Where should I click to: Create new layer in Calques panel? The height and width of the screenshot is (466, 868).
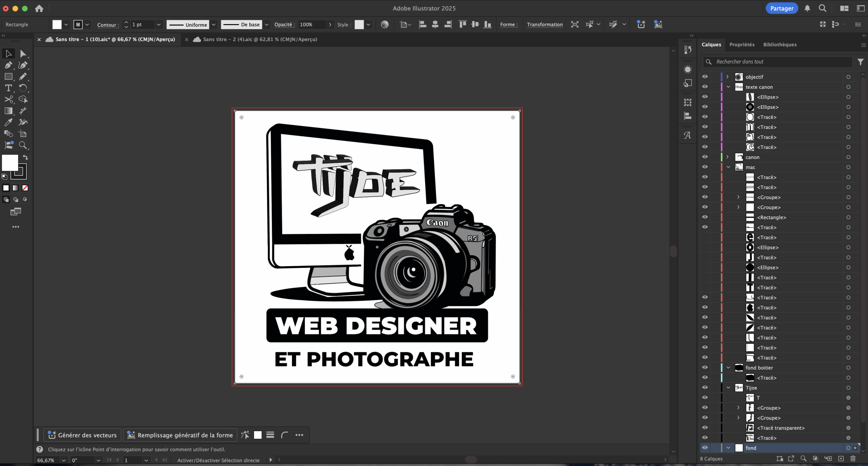click(x=841, y=459)
